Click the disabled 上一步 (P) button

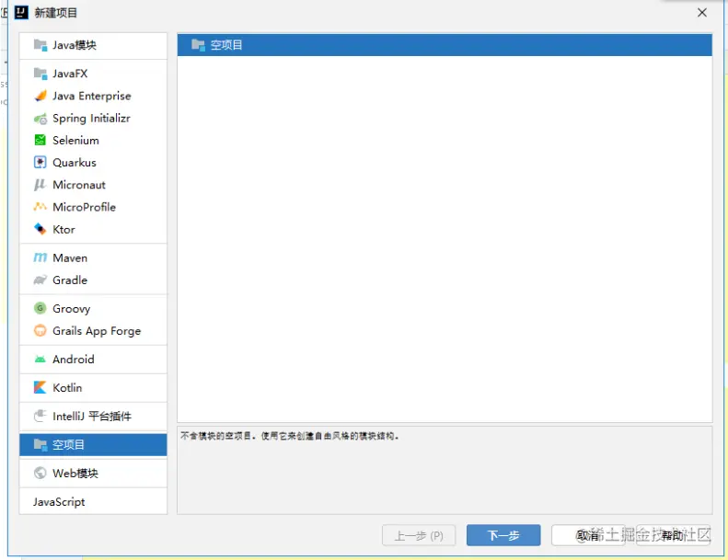(419, 535)
